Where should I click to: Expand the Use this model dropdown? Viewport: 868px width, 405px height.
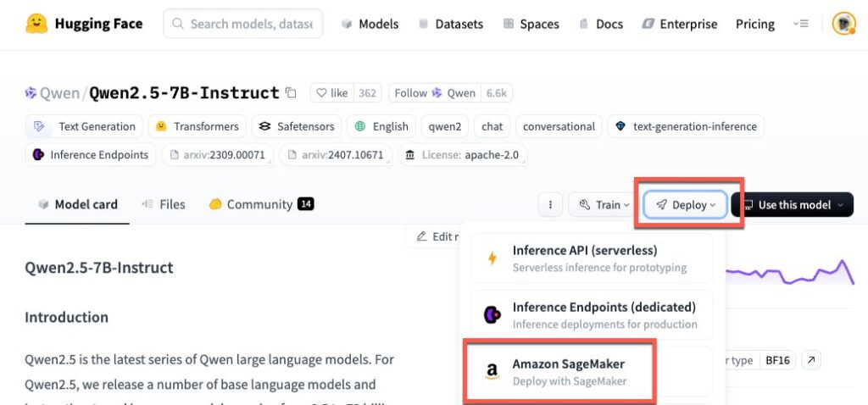click(793, 205)
